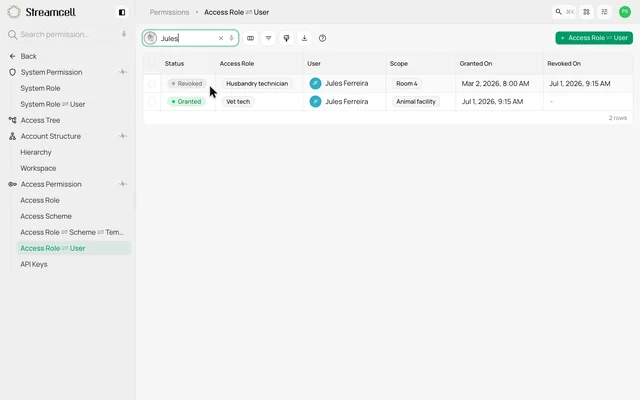
Task: Open Workspace page
Action: pos(38,168)
